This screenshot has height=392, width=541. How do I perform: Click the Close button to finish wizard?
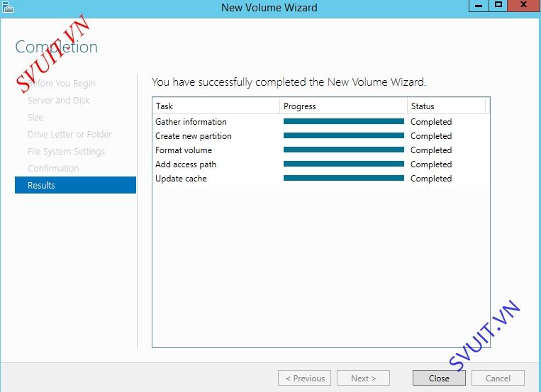click(439, 379)
